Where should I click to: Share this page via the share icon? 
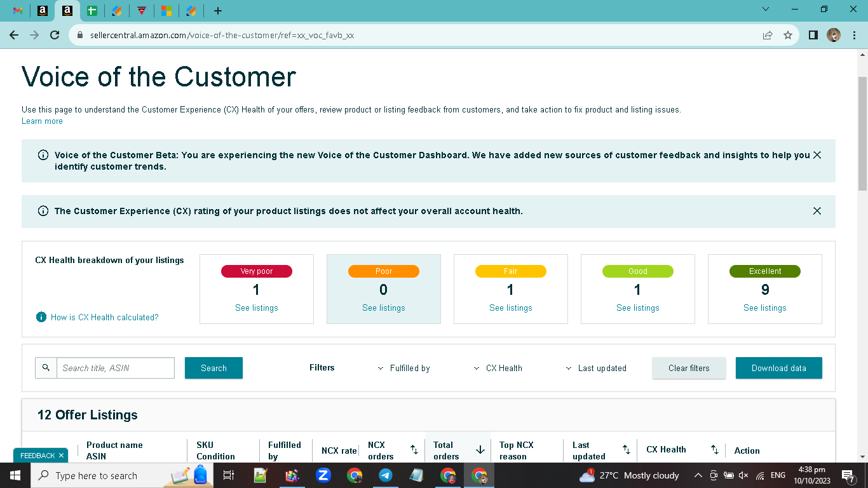(768, 35)
